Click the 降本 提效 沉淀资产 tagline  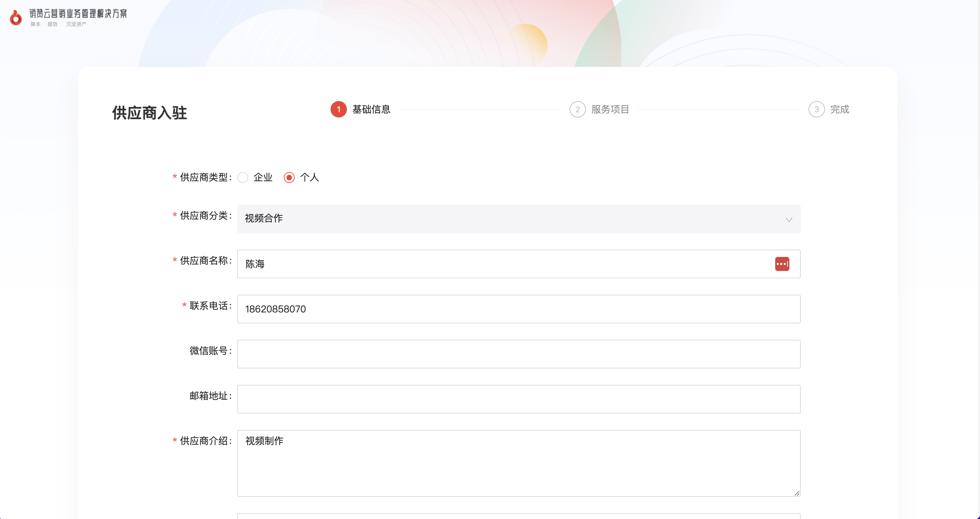(59, 24)
